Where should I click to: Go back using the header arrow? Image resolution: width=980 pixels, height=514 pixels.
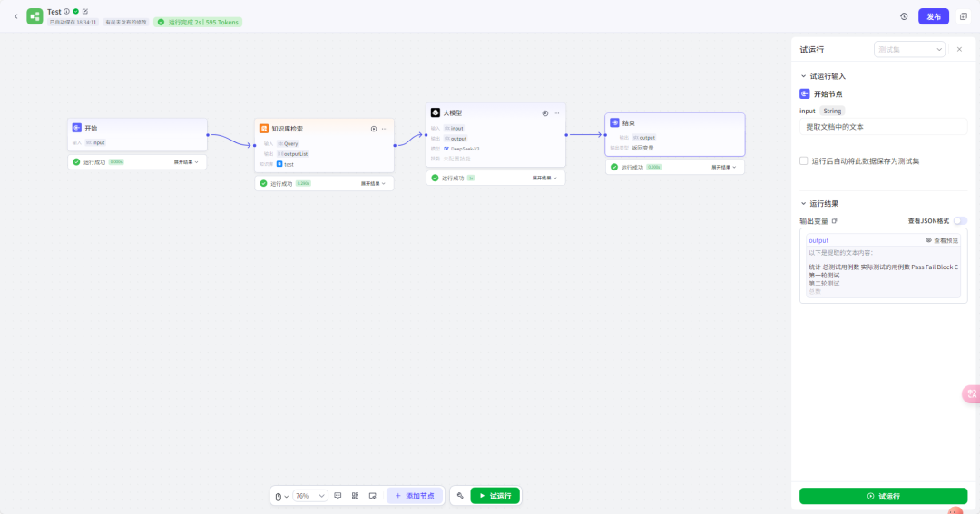(15, 16)
